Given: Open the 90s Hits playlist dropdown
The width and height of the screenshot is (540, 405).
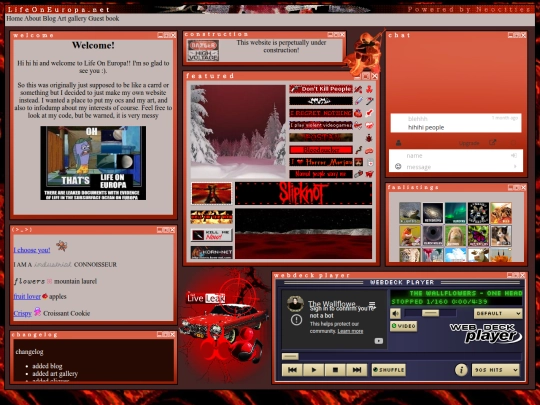Looking at the screenshot, I should tap(496, 370).
